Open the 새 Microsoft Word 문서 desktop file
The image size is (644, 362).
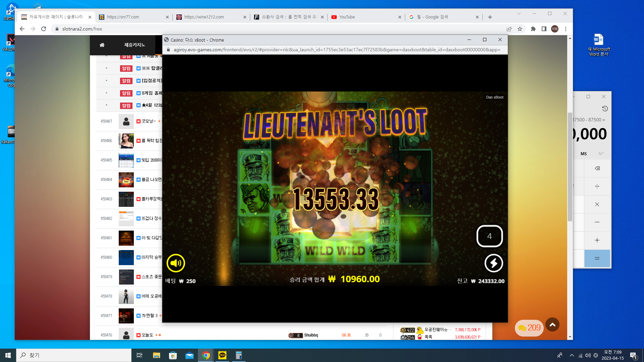pyautogui.click(x=599, y=45)
